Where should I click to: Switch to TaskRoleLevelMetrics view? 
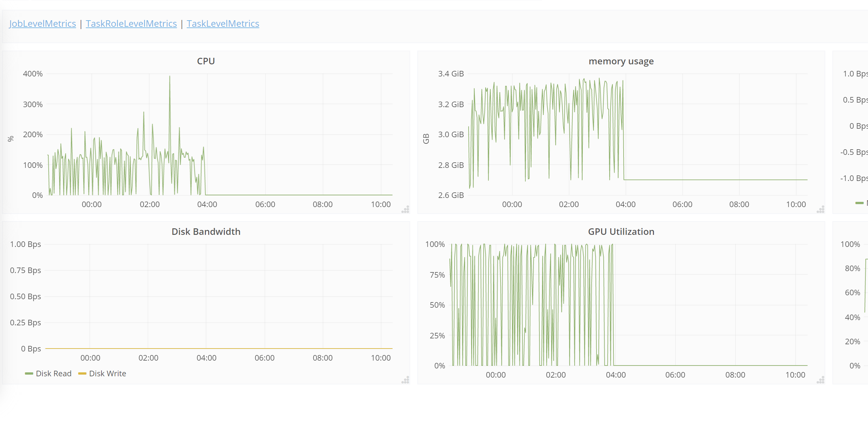coord(131,23)
